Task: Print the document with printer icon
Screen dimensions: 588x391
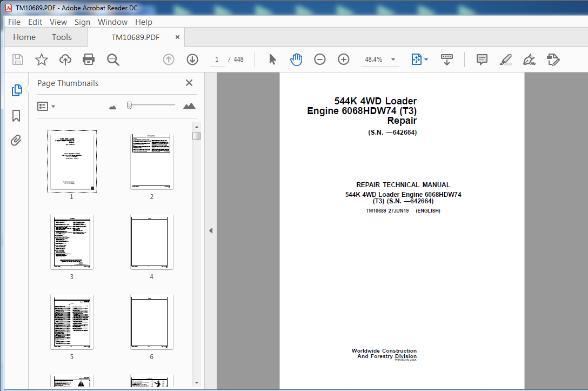Action: point(89,59)
